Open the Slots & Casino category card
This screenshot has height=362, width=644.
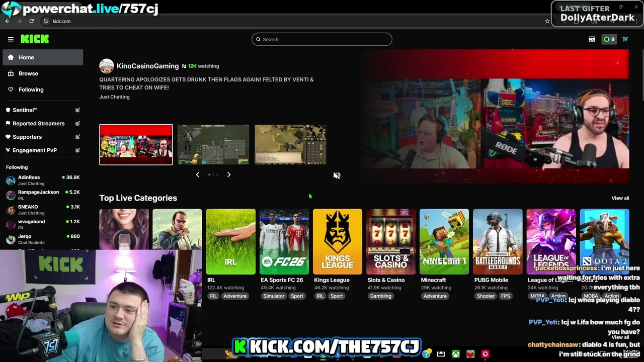click(391, 242)
